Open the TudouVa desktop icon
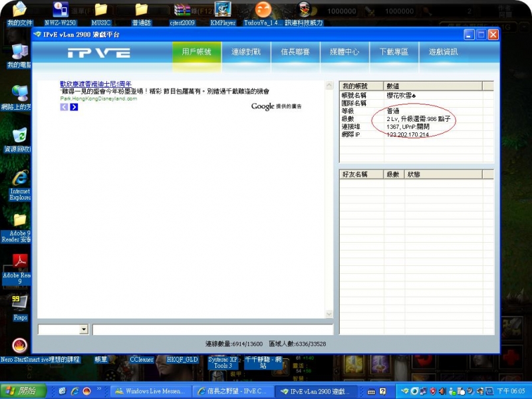 (263, 13)
